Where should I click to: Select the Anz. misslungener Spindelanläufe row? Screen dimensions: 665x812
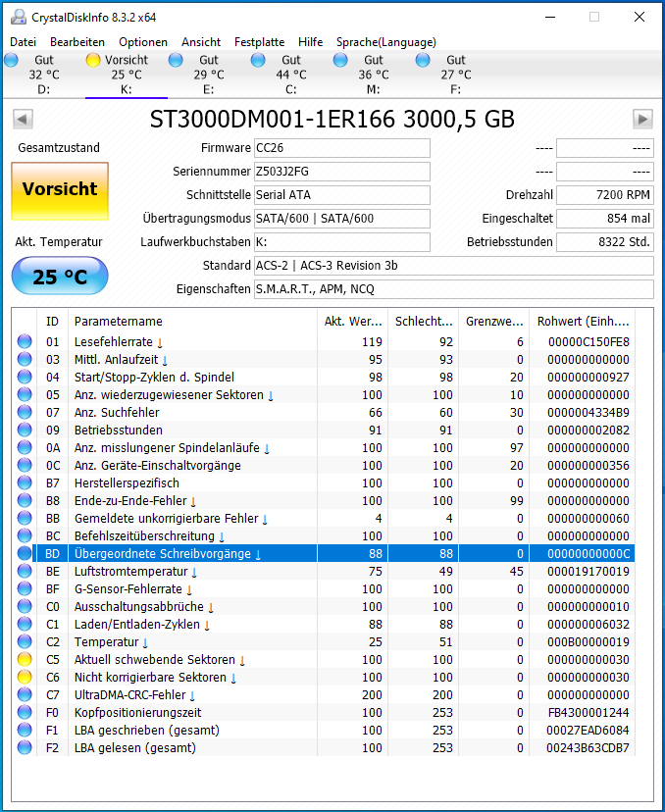(x=324, y=447)
